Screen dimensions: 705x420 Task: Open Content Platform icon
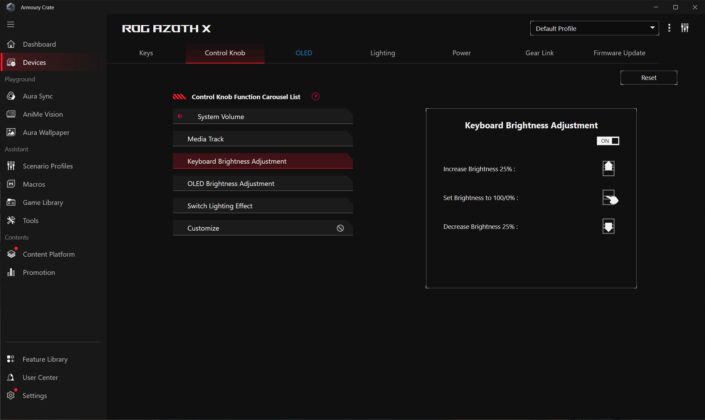tap(11, 254)
